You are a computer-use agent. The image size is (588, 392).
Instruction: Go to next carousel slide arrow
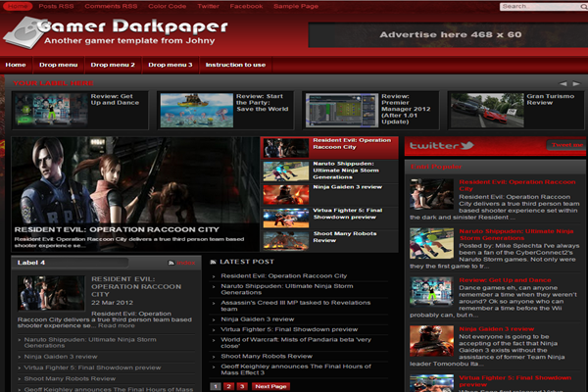576,83
